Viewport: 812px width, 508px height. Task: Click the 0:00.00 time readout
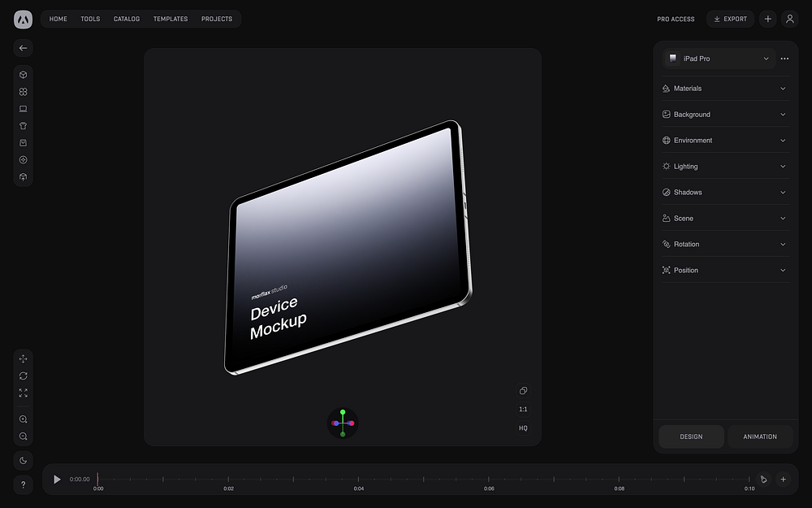(x=80, y=480)
